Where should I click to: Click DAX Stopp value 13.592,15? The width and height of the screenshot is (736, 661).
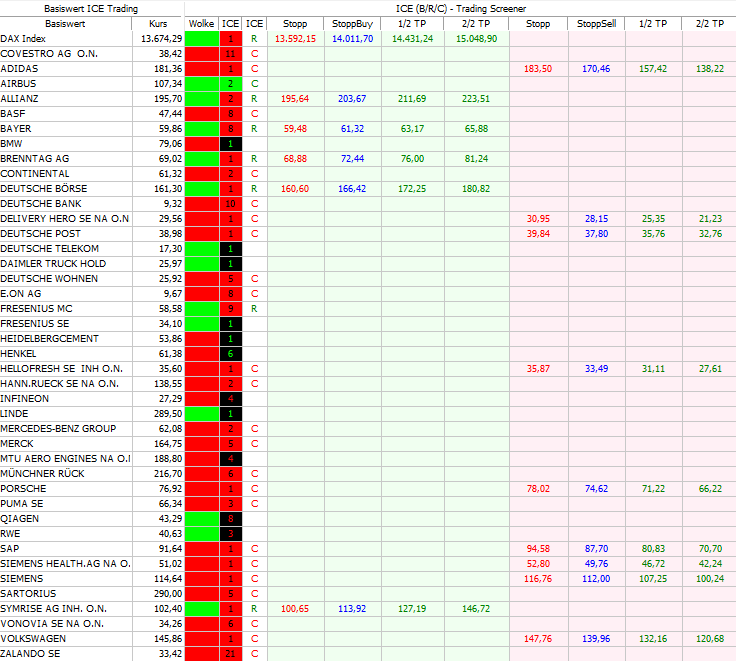point(295,38)
